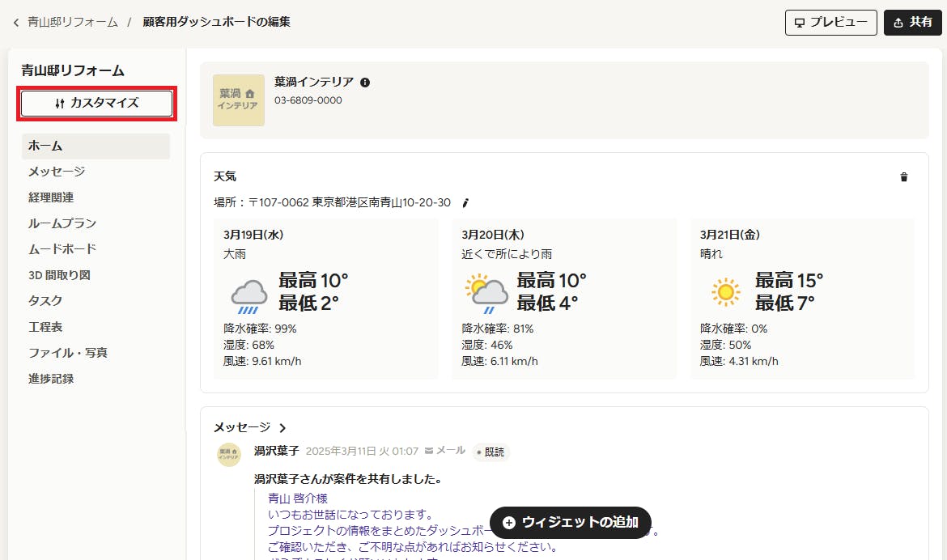Open the カスタマイズ button
The height and width of the screenshot is (560, 947).
pos(96,104)
